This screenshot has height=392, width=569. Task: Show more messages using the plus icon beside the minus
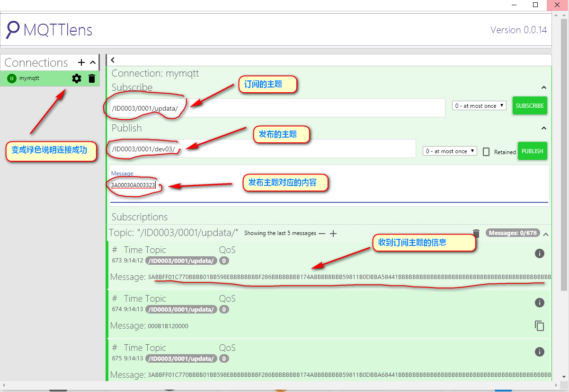click(333, 234)
